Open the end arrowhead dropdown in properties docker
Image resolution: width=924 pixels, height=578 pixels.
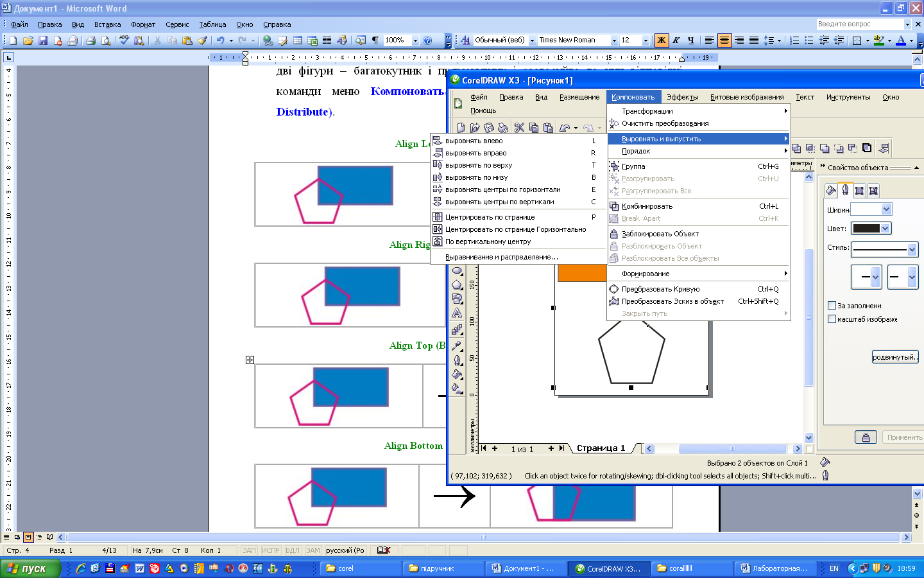click(x=912, y=277)
